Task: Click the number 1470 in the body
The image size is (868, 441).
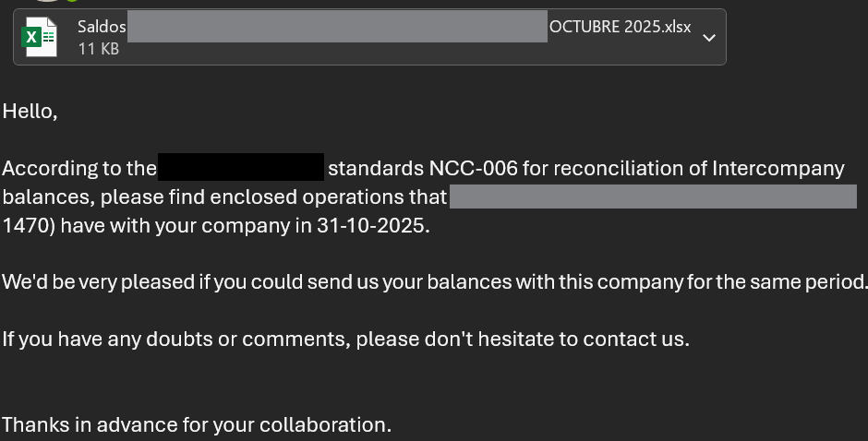Action: [x=24, y=226]
